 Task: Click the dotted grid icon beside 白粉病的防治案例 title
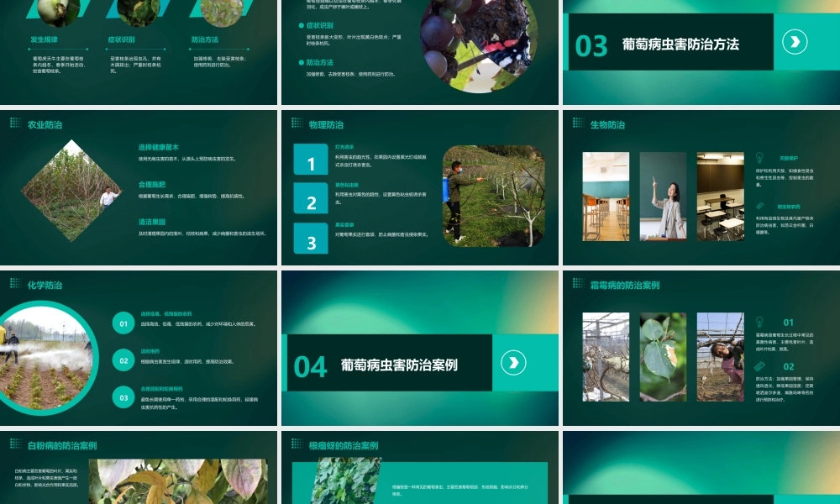[x=15, y=444]
